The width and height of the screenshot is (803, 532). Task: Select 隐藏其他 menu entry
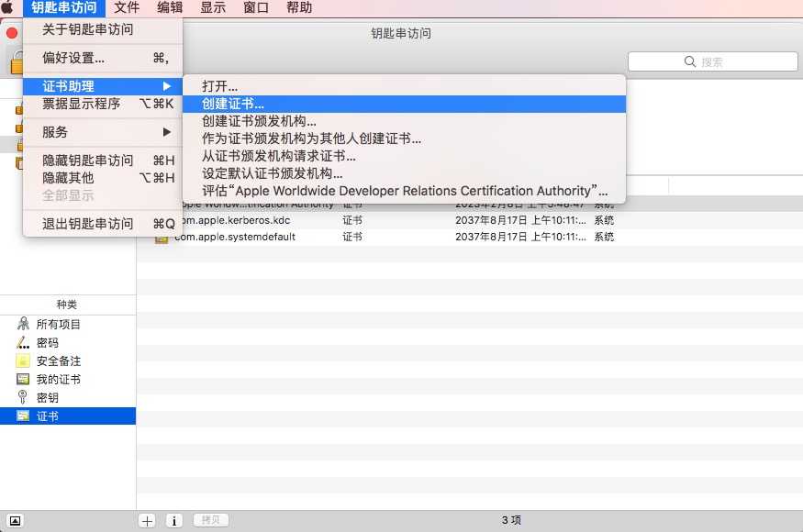click(x=103, y=178)
